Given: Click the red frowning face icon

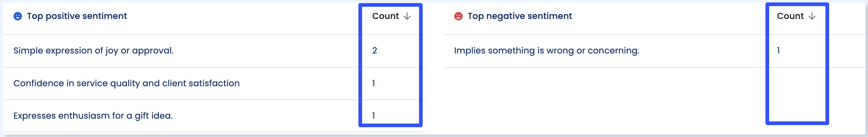Looking at the screenshot, I should [458, 16].
